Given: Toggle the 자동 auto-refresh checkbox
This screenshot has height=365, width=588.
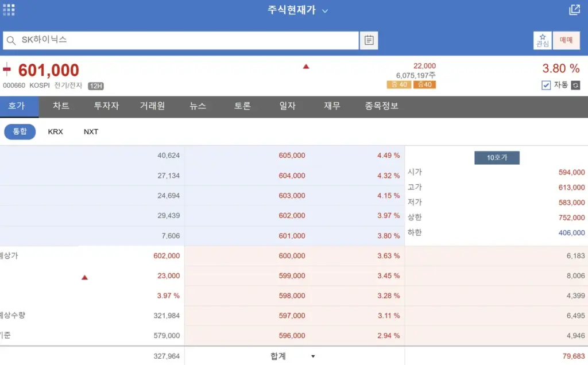Looking at the screenshot, I should pos(546,86).
